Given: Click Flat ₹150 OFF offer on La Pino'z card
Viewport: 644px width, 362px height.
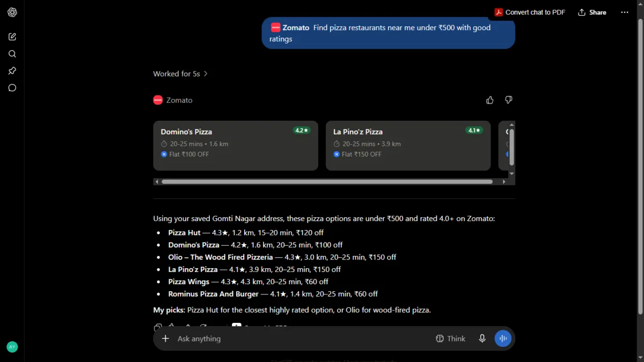Looking at the screenshot, I should [x=358, y=154].
